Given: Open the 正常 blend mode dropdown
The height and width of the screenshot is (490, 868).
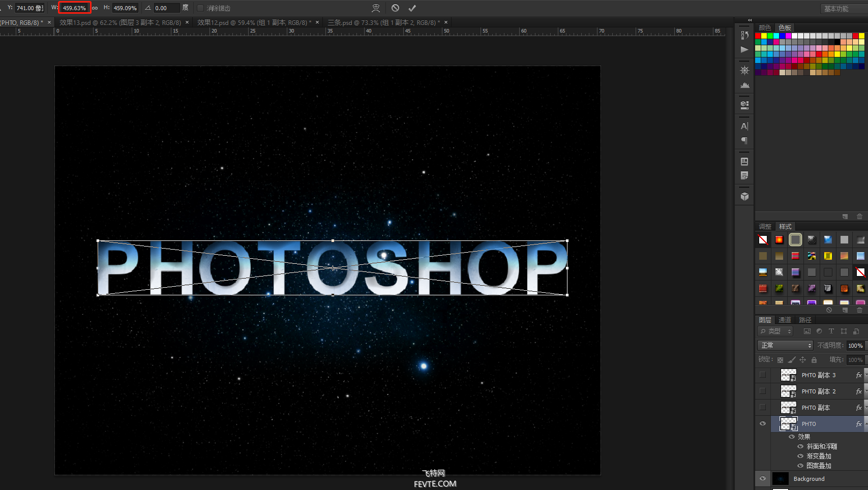Looking at the screenshot, I should coord(785,346).
